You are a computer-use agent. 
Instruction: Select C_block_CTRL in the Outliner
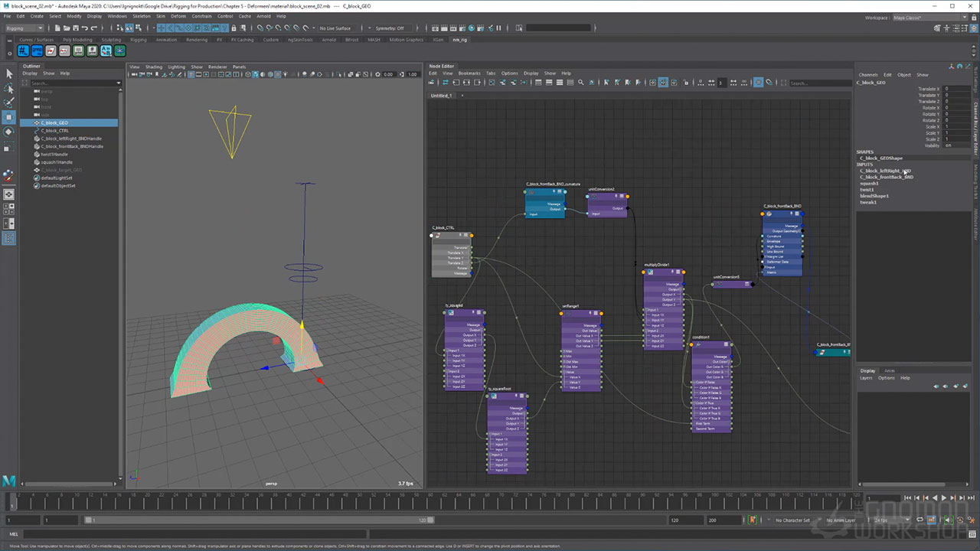point(55,130)
